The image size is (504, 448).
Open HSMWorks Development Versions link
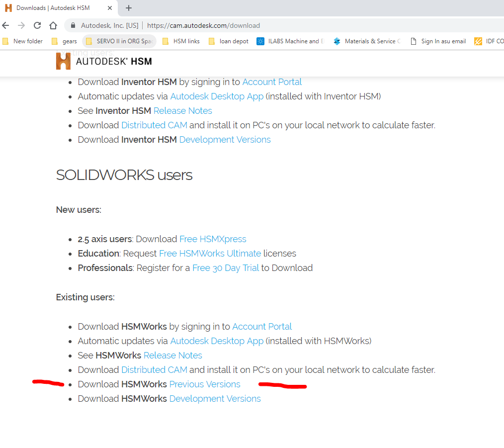pos(215,398)
